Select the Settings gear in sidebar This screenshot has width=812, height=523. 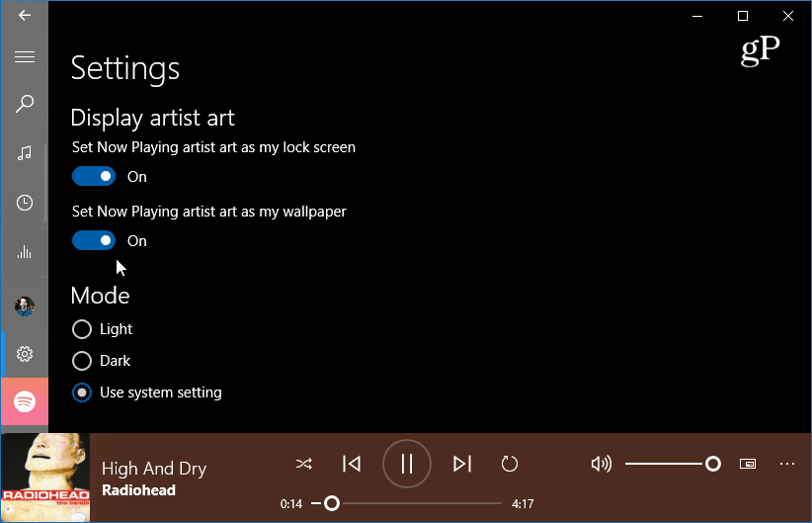(x=25, y=354)
